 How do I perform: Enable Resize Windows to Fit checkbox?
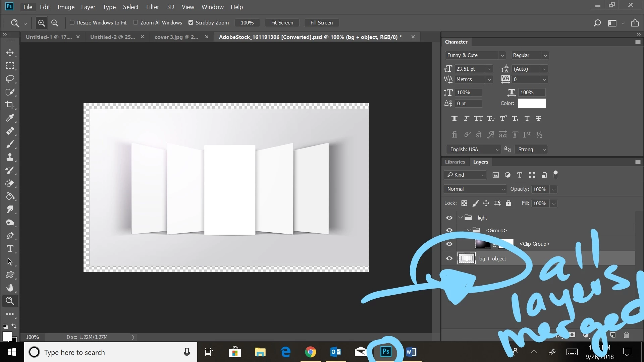click(72, 22)
